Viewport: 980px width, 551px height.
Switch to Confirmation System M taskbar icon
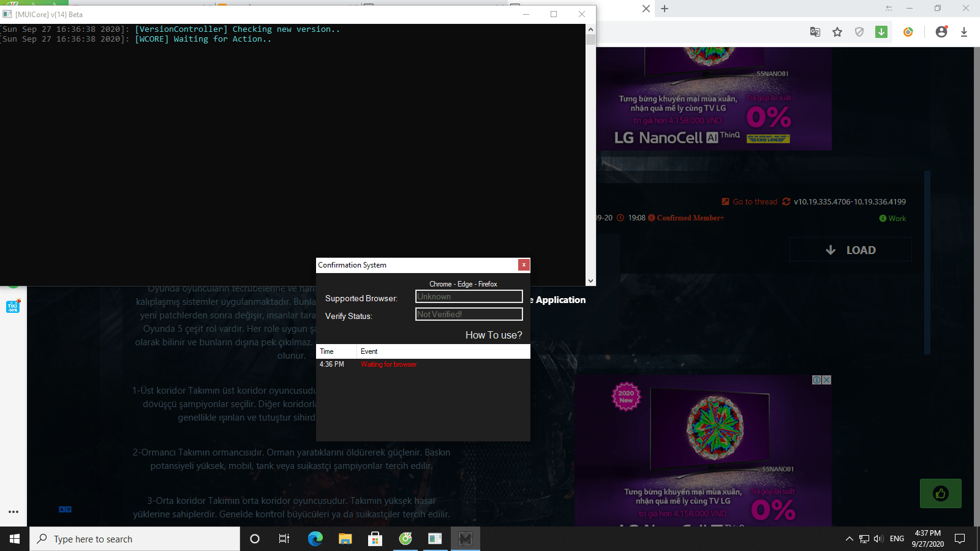point(466,539)
